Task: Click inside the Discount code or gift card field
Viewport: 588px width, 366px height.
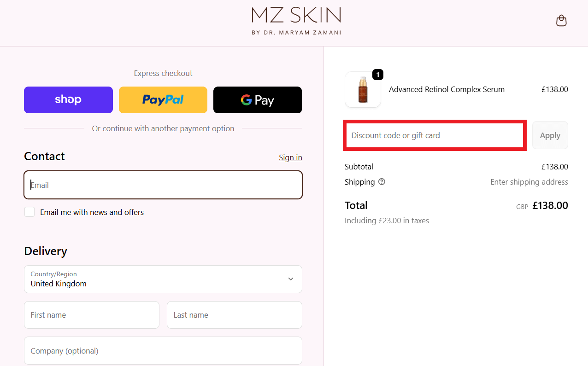Action: 435,135
